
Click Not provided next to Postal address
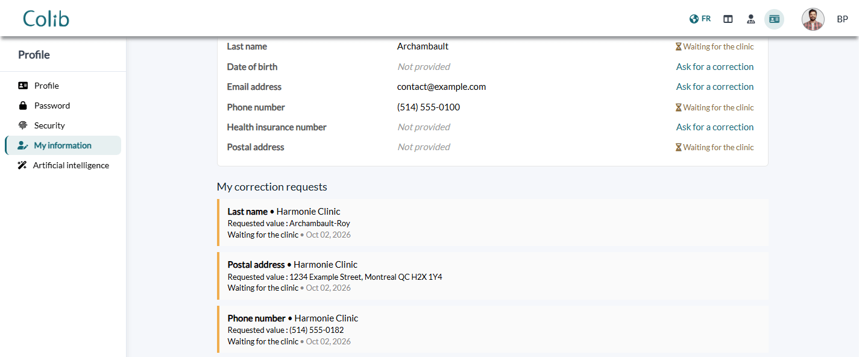click(424, 147)
